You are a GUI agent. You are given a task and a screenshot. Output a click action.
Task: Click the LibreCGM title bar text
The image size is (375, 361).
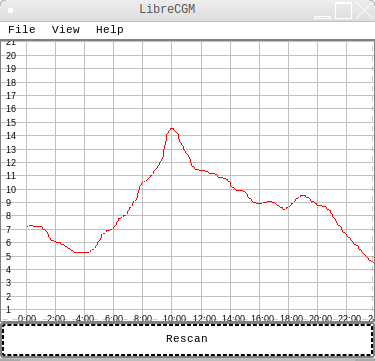tap(167, 9)
